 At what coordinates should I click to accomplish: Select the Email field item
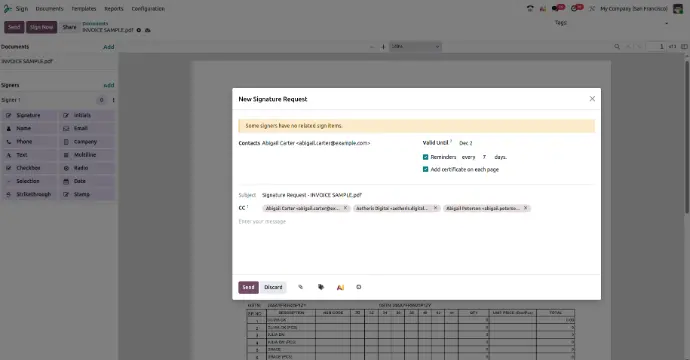click(x=87, y=129)
